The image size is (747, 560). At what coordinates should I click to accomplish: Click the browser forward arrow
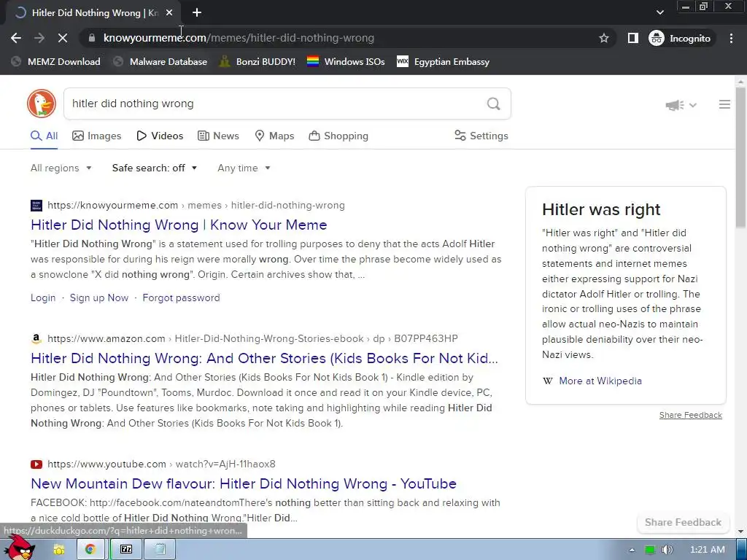pyautogui.click(x=39, y=38)
